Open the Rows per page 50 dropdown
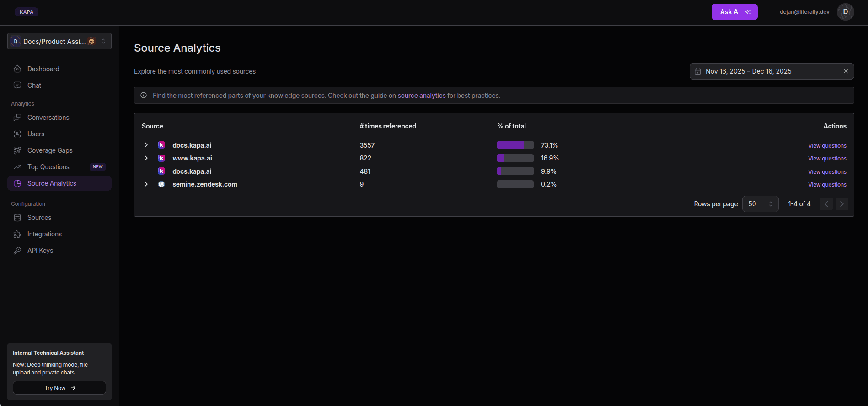This screenshot has height=406, width=868. coord(760,204)
